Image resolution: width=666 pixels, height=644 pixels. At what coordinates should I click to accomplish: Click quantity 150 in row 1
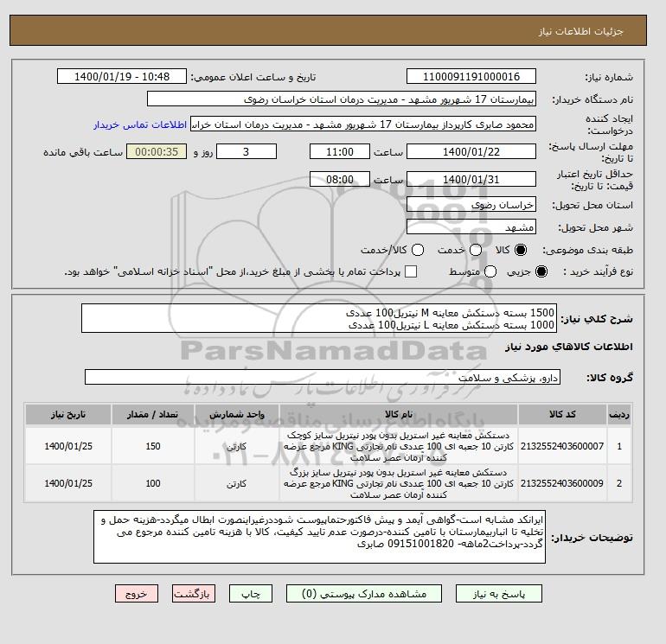153,446
